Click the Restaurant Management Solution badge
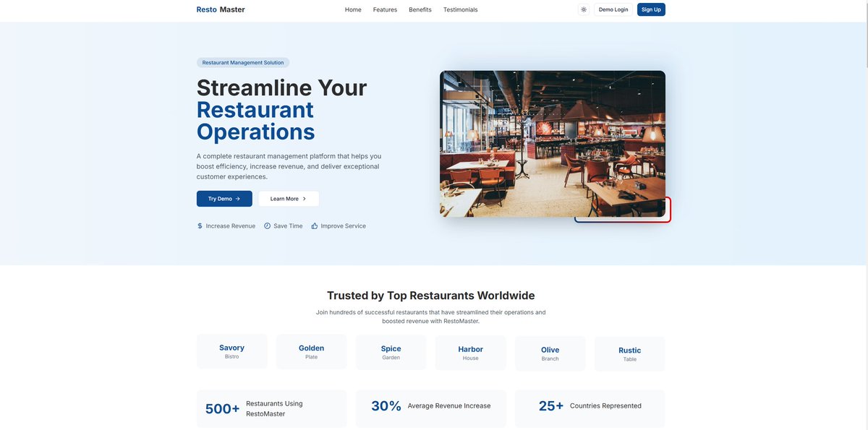Image resolution: width=868 pixels, height=430 pixels. pyautogui.click(x=243, y=63)
